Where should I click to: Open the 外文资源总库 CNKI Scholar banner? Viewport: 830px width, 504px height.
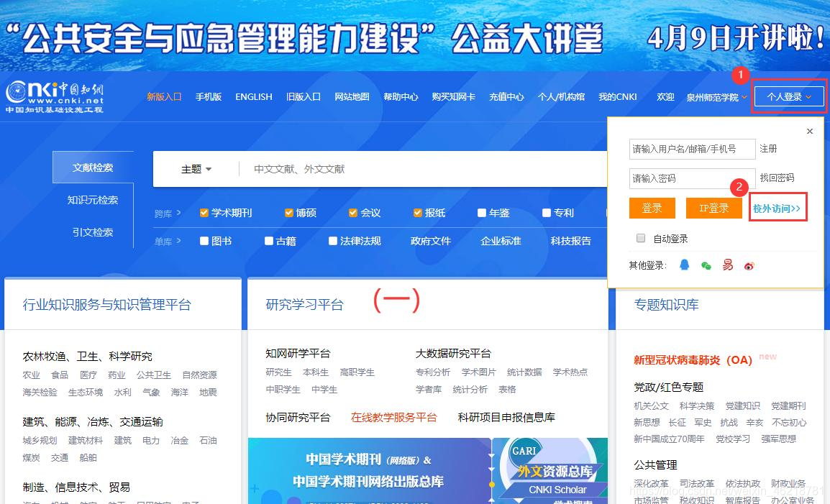[550, 471]
